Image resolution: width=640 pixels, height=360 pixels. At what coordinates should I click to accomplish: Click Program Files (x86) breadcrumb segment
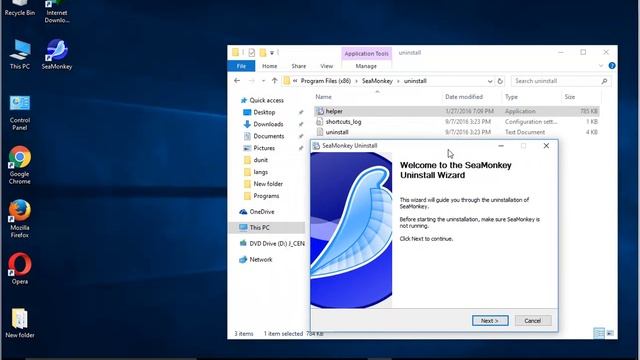(326, 81)
